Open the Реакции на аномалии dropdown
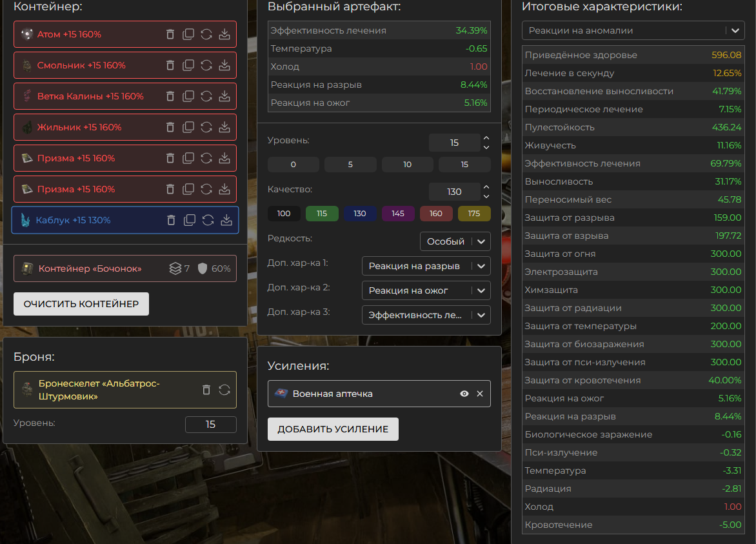 (x=633, y=30)
